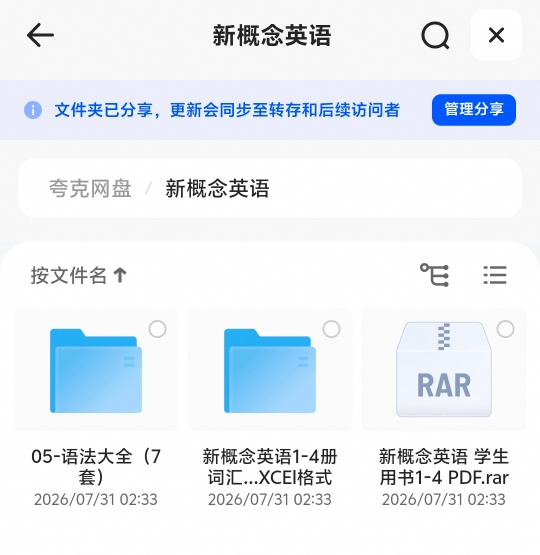Viewport: 540px width, 555px height.
Task: Navigate to 夸克网盘 in the breadcrumb
Action: pos(90,188)
